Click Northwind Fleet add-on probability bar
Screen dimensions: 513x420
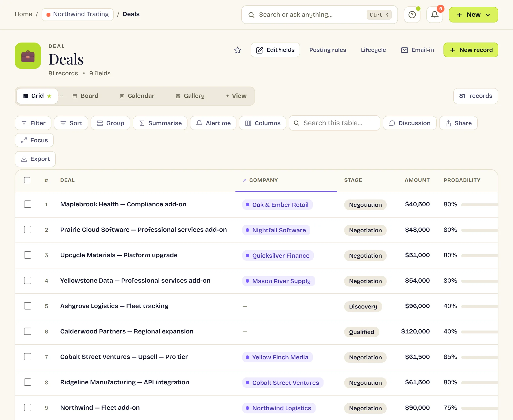[x=479, y=408]
